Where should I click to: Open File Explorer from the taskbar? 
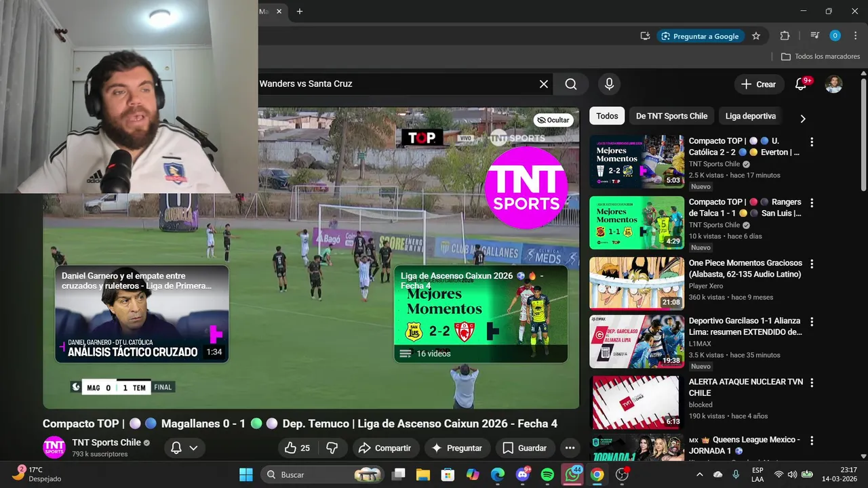point(423,474)
